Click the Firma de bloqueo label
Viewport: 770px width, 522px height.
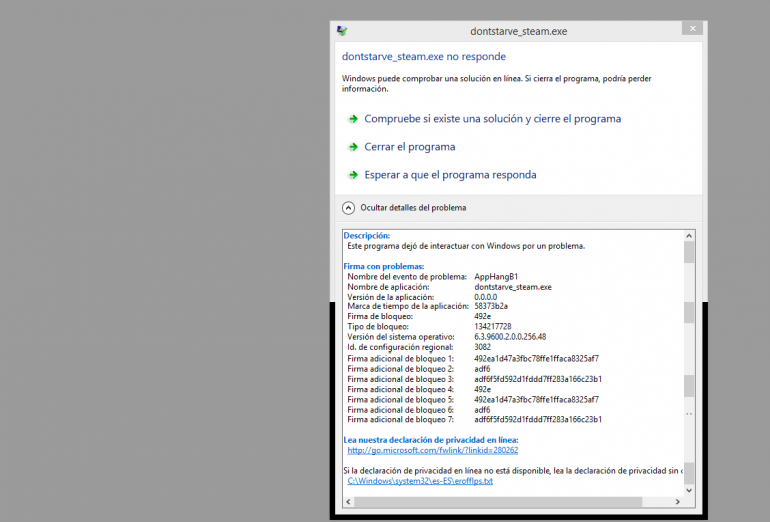380,317
